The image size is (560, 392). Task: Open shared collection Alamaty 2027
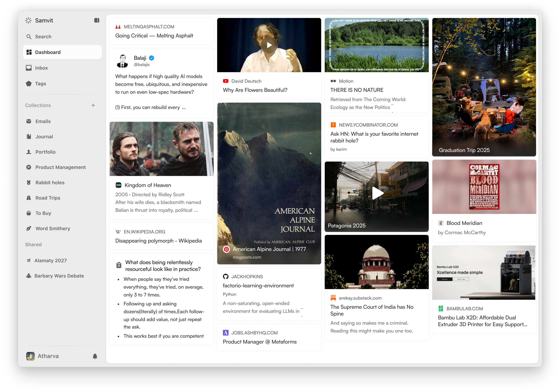[62, 261]
